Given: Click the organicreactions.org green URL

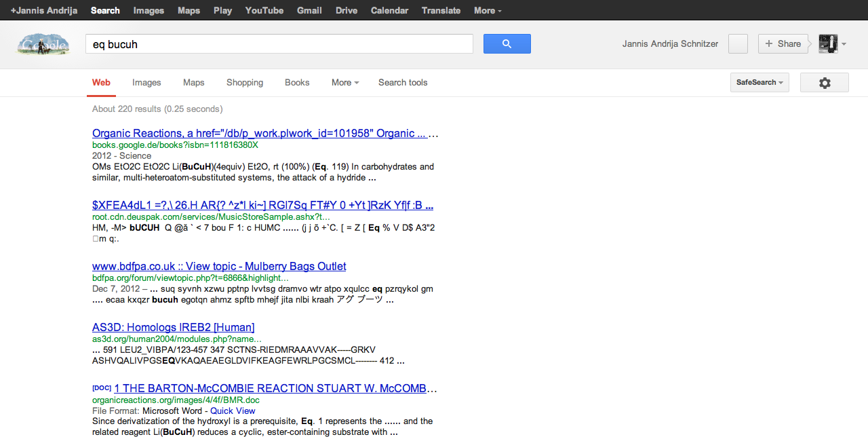Looking at the screenshot, I should (176, 400).
